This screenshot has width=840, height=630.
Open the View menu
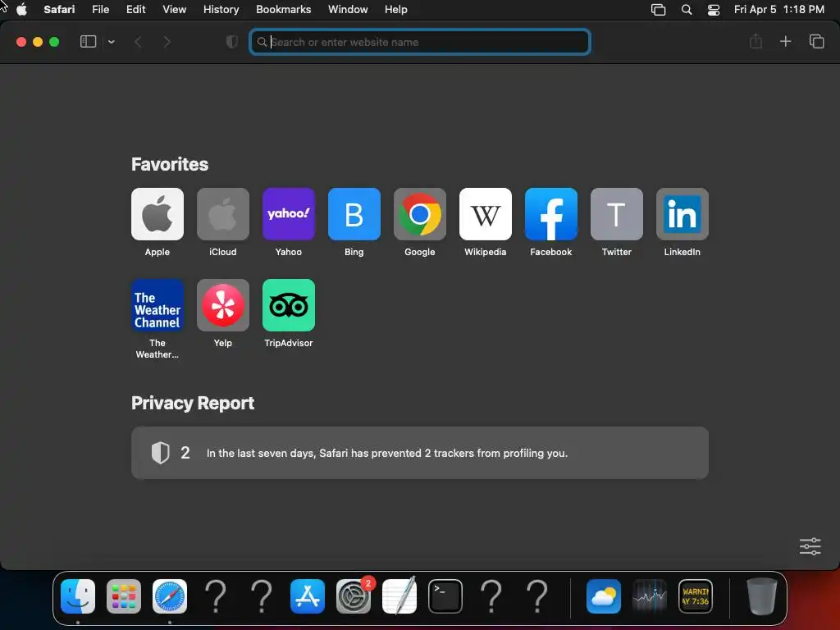pyautogui.click(x=174, y=10)
